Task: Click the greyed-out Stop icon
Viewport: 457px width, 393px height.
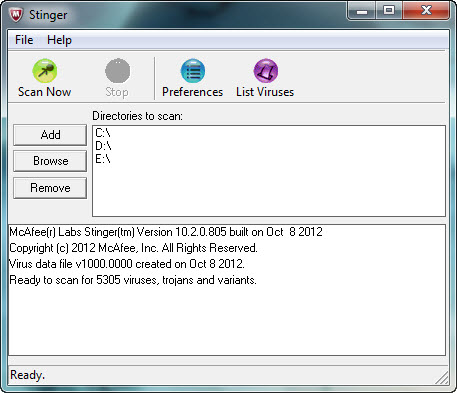Action: [117, 71]
